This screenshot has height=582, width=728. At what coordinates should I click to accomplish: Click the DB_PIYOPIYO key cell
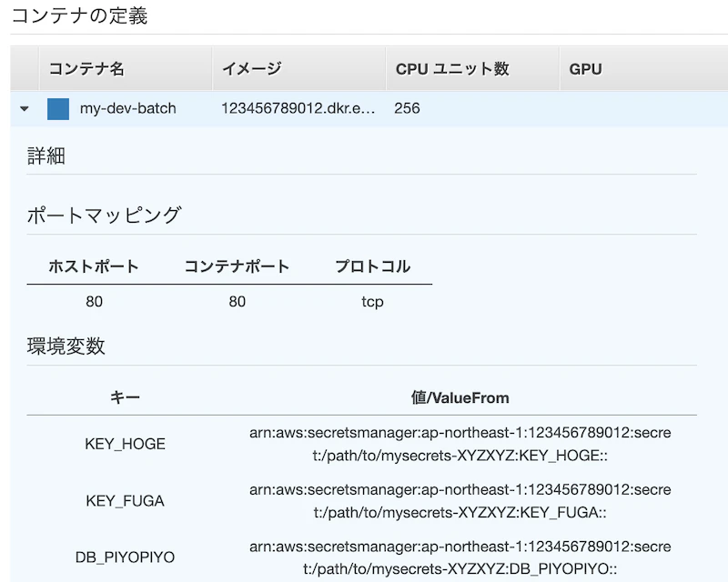[x=125, y=557]
